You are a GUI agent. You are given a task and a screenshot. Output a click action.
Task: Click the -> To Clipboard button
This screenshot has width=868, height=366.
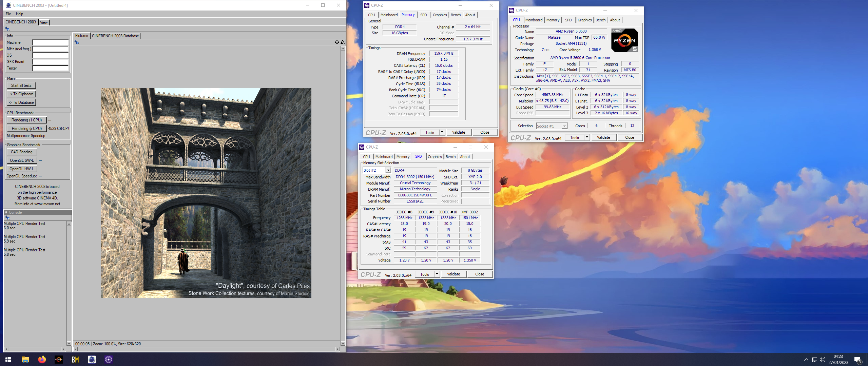click(x=21, y=94)
